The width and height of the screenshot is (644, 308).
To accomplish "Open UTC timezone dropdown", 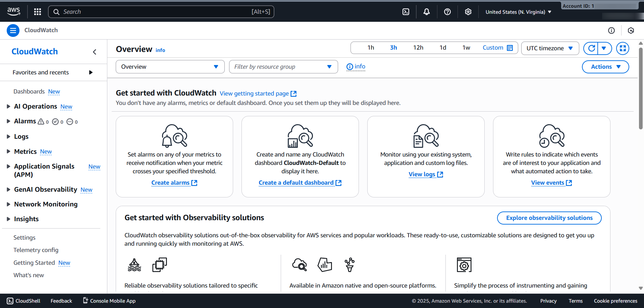I will [550, 48].
